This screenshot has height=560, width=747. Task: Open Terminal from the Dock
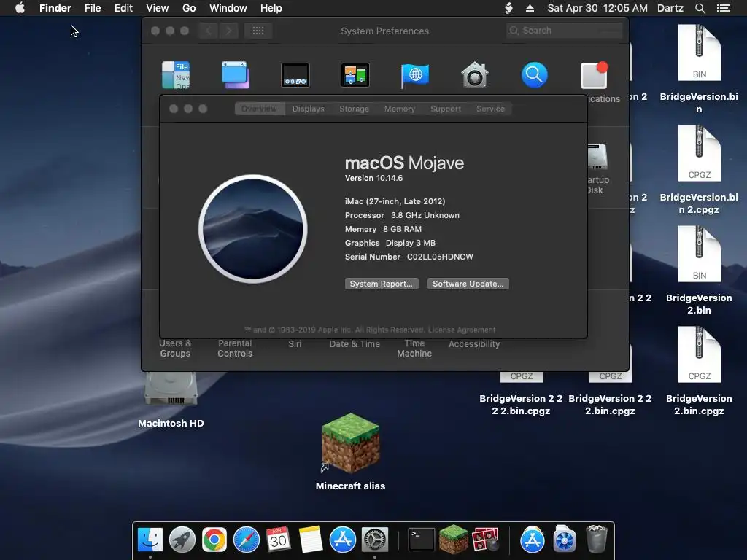coord(422,540)
